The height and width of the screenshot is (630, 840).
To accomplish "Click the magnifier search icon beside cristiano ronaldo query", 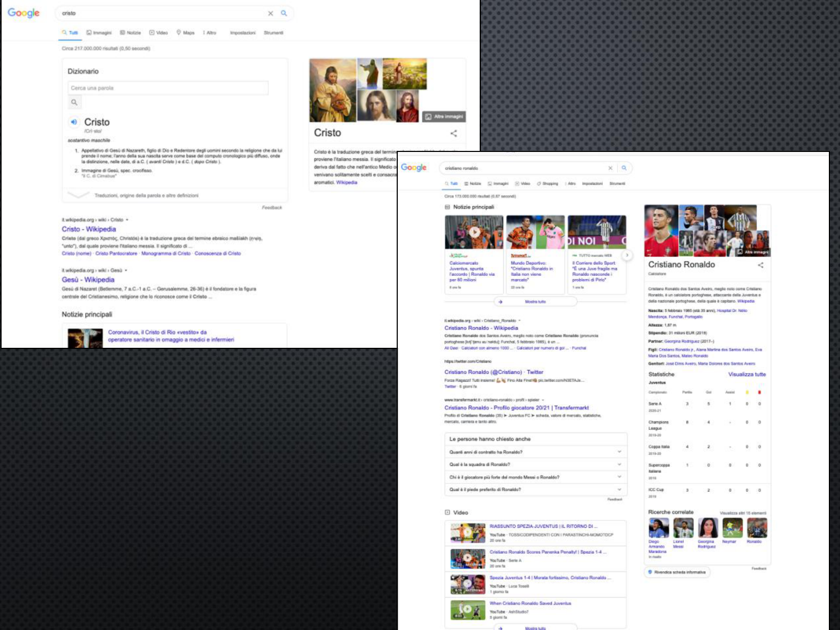I will pyautogui.click(x=624, y=168).
